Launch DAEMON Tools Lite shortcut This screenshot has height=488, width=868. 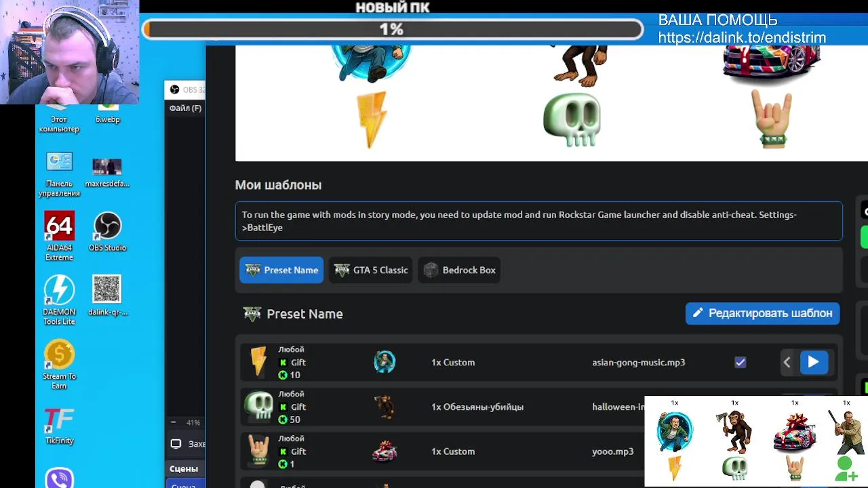point(59,300)
